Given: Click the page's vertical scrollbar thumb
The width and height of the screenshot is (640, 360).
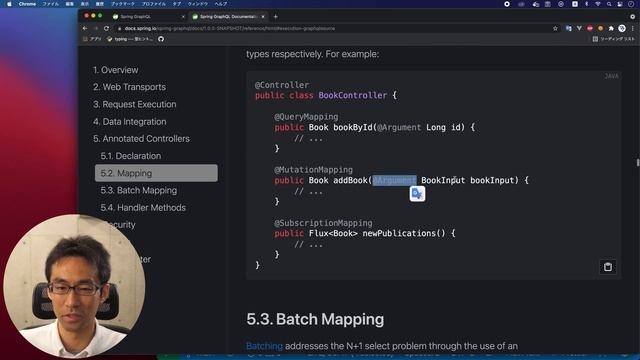Looking at the screenshot, I should click(638, 162).
